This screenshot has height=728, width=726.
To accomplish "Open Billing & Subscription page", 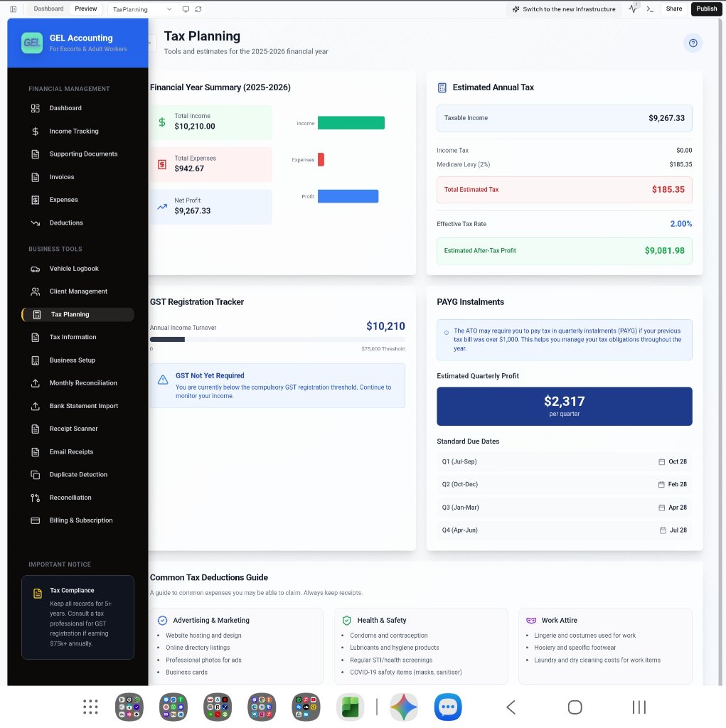I will tap(80, 520).
